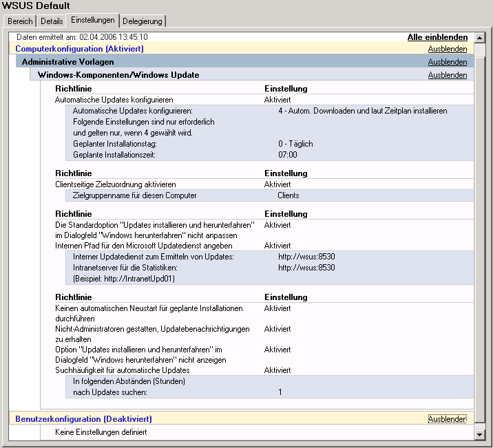Click the Administrative Vorlagen heading
Screen dimensions: 493x448
pos(68,62)
